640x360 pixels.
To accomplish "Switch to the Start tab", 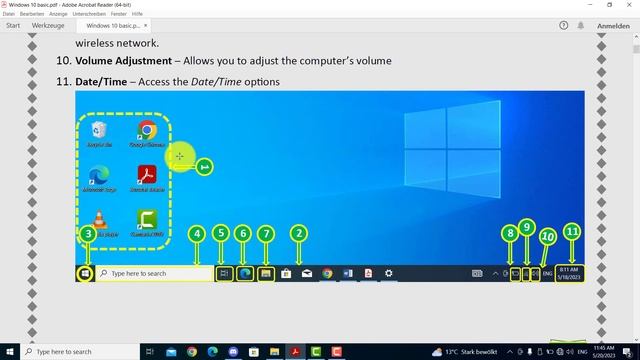I will pyautogui.click(x=13, y=25).
